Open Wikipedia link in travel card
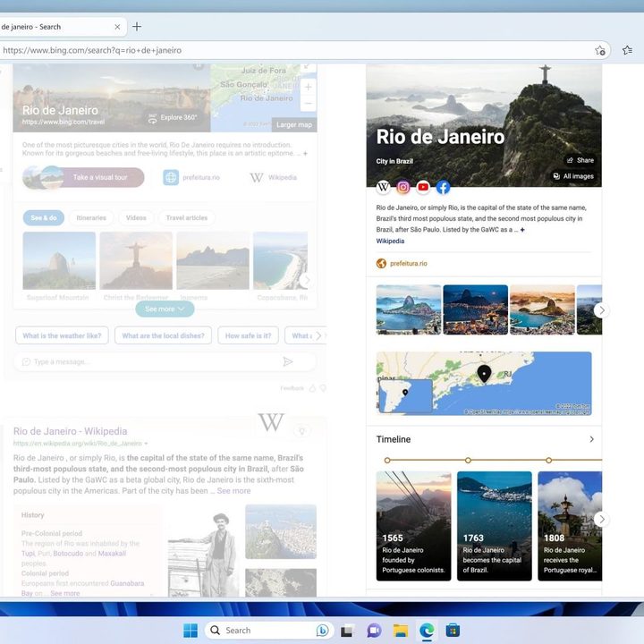The image size is (644, 644). click(274, 177)
